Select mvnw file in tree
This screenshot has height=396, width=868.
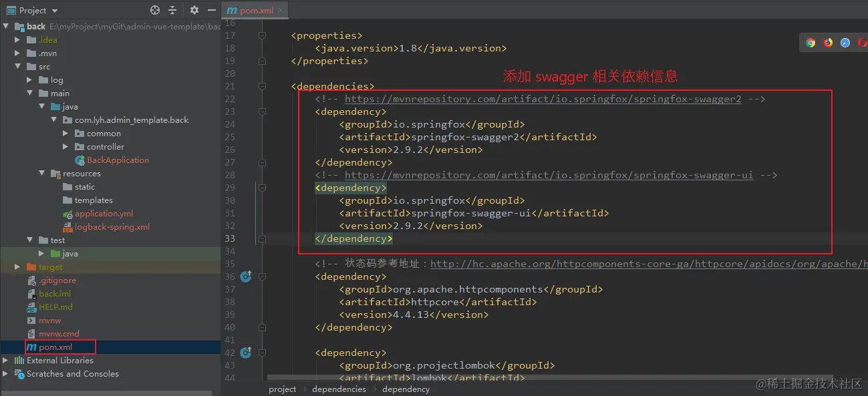(x=49, y=321)
